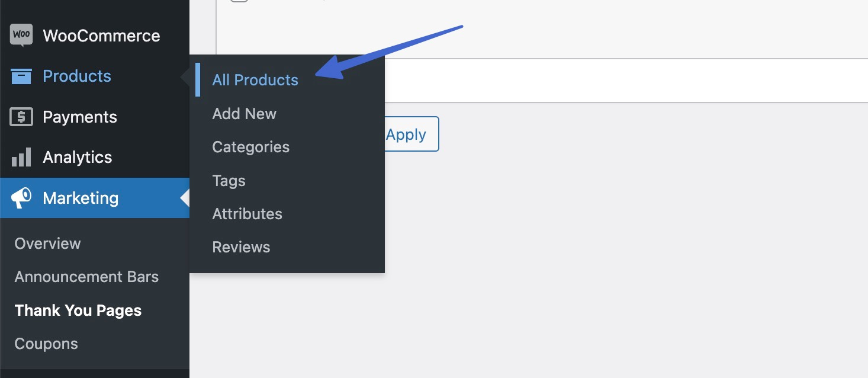Open the Marketing Overview link
The height and width of the screenshot is (378, 868).
pyautogui.click(x=48, y=244)
